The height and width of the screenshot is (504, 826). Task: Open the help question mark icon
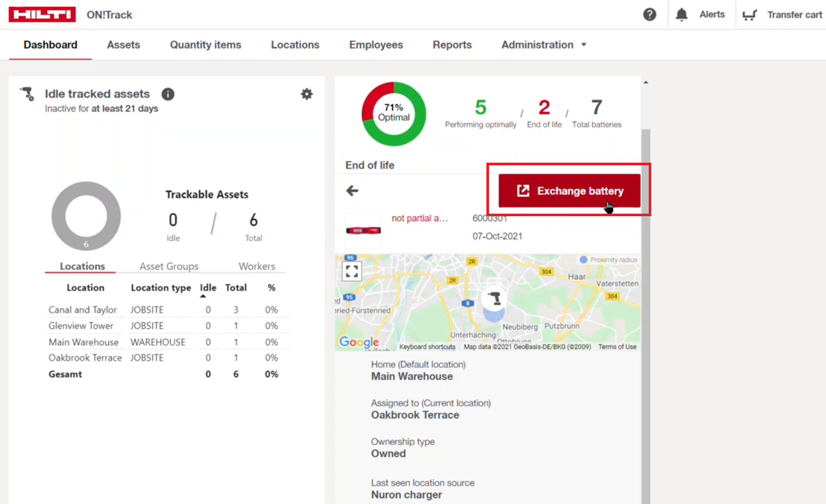pyautogui.click(x=650, y=14)
